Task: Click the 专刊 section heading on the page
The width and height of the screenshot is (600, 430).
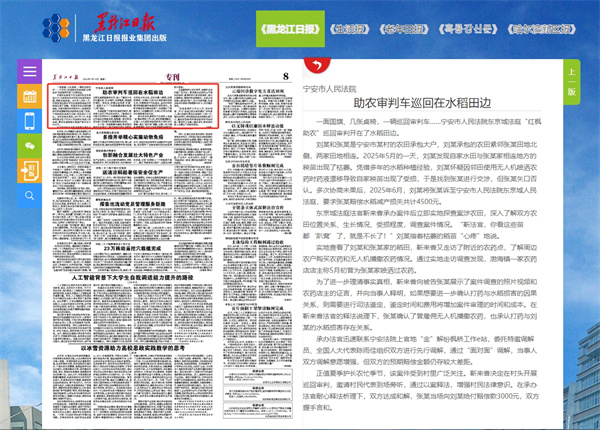Action: (173, 77)
